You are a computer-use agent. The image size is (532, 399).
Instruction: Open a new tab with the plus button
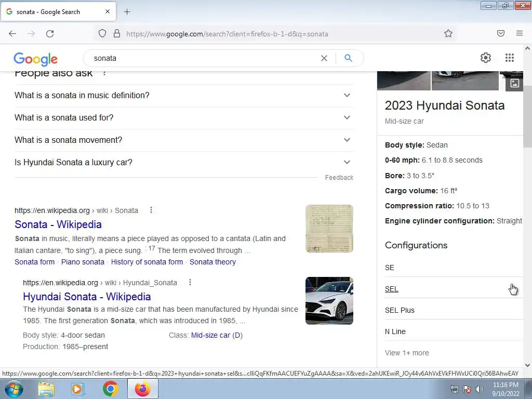[x=127, y=12]
